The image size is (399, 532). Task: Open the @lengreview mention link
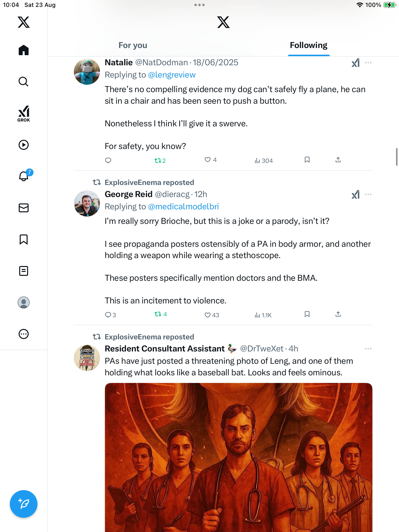pos(172,75)
